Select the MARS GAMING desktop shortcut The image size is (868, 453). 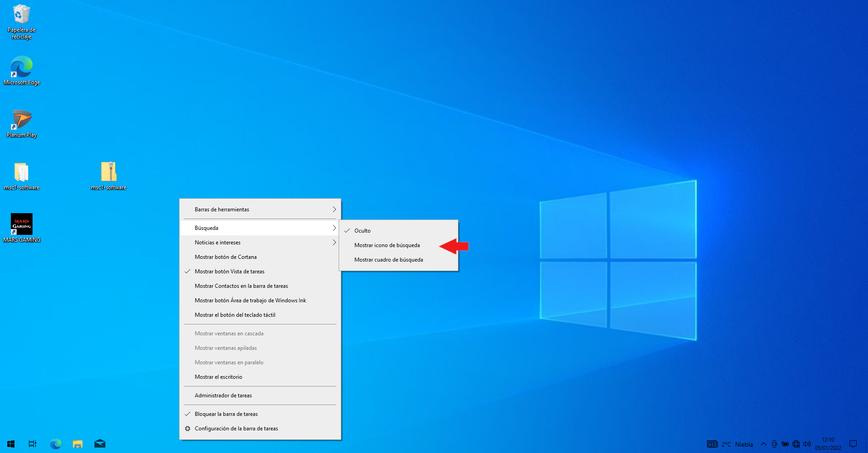22,228
